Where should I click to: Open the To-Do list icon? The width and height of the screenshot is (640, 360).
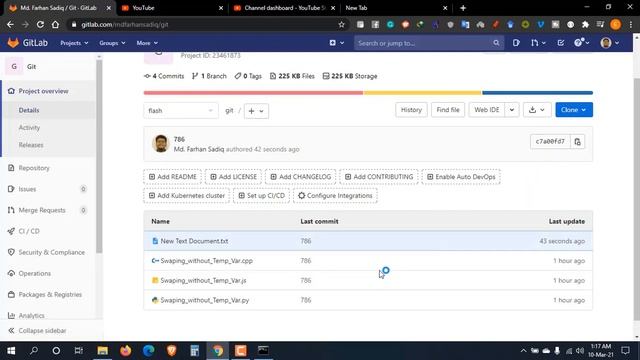point(560,43)
